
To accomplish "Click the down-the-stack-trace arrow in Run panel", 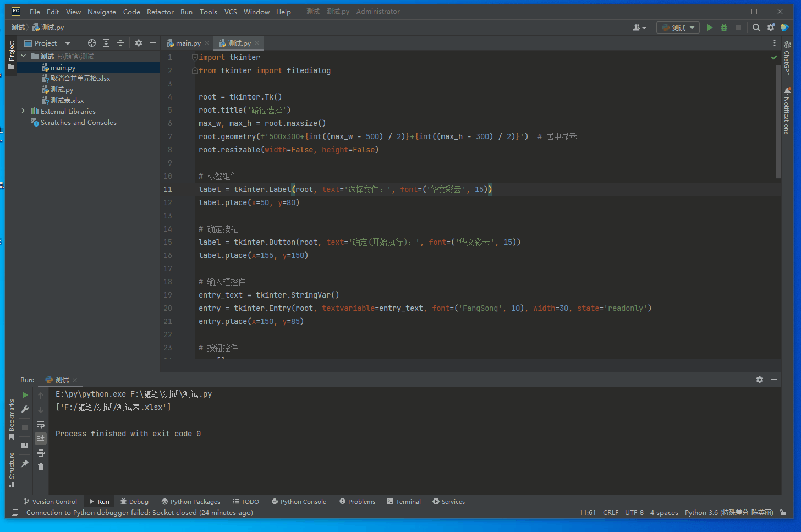I will click(x=41, y=409).
